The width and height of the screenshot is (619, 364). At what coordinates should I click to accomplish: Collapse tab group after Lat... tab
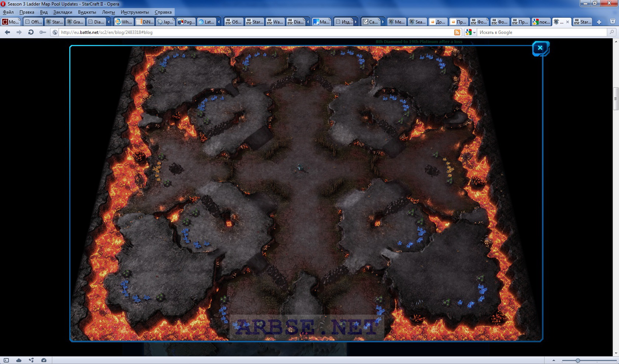(218, 22)
